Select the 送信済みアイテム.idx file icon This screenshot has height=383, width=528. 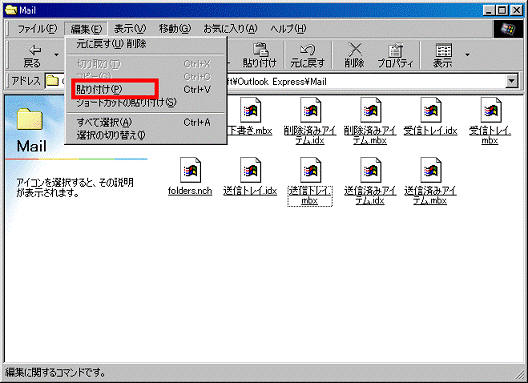pyautogui.click(x=370, y=170)
